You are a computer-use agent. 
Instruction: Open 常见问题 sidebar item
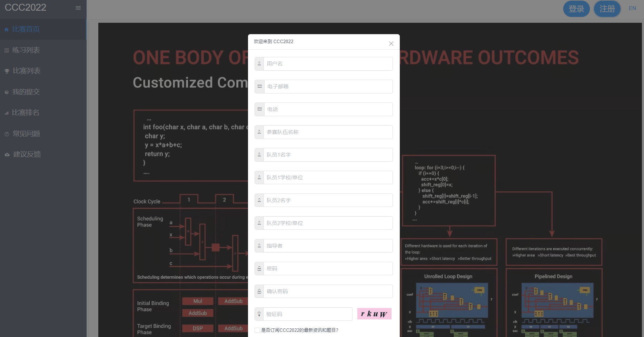(26, 134)
